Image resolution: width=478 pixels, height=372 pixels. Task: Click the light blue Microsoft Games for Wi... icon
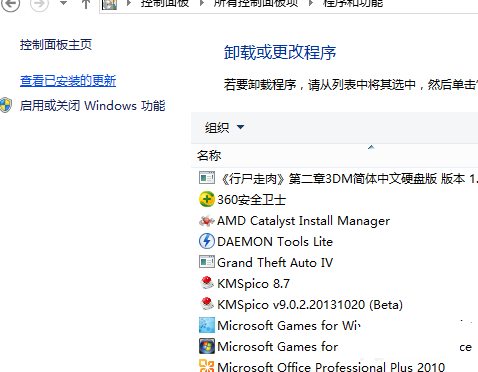tap(207, 325)
